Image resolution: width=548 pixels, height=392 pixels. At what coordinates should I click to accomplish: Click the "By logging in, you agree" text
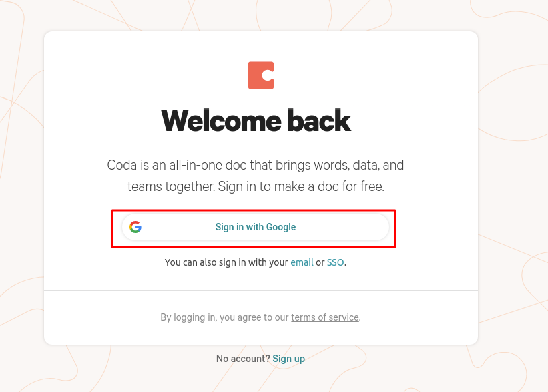[x=224, y=317]
